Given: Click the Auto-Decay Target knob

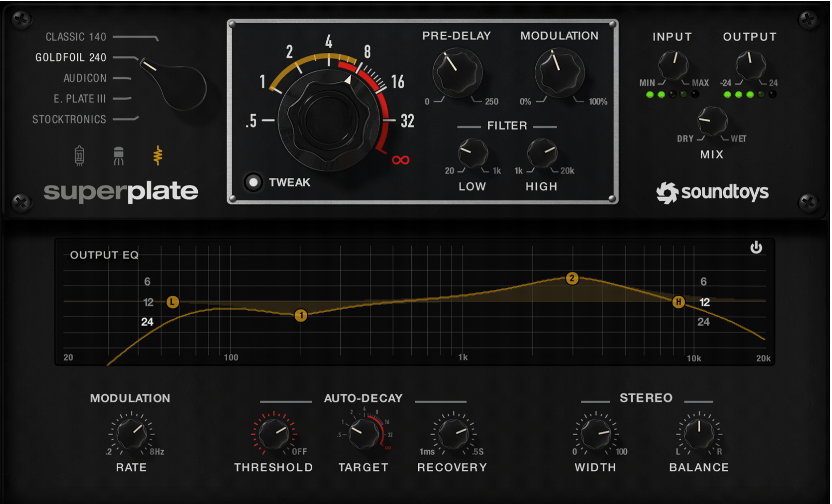Looking at the screenshot, I should 364,434.
